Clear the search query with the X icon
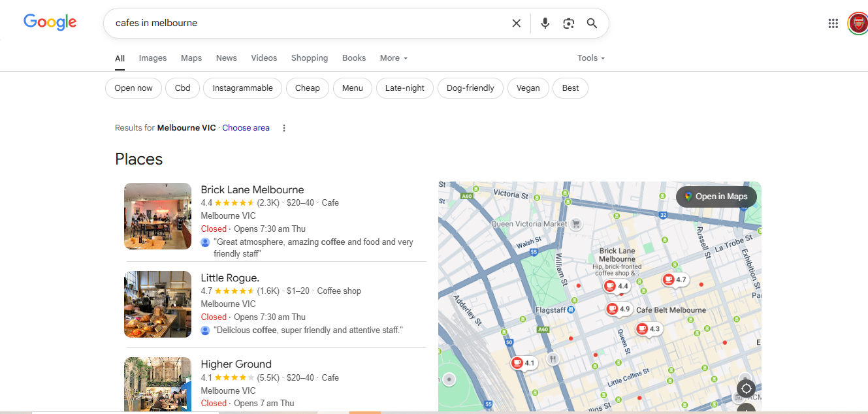Screen dimensions: 868x414 tap(516, 23)
